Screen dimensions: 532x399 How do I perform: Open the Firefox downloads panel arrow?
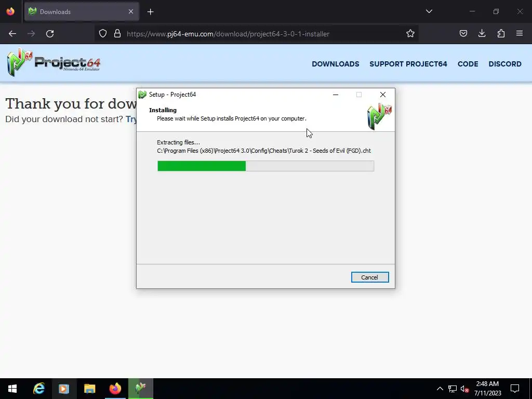tap(482, 34)
